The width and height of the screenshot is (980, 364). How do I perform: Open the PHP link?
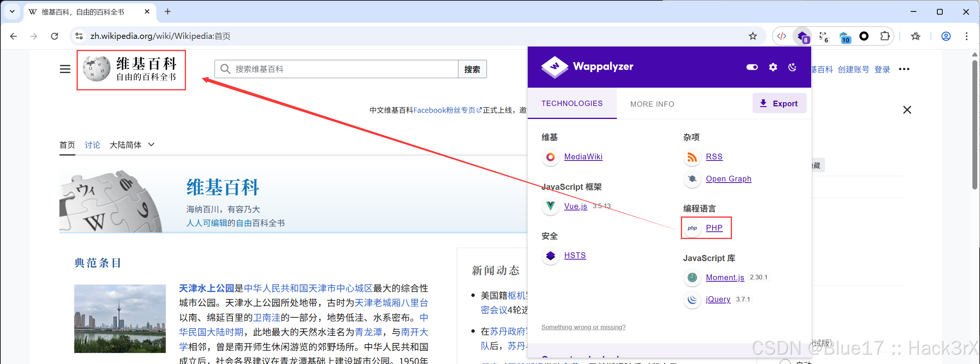coord(714,228)
